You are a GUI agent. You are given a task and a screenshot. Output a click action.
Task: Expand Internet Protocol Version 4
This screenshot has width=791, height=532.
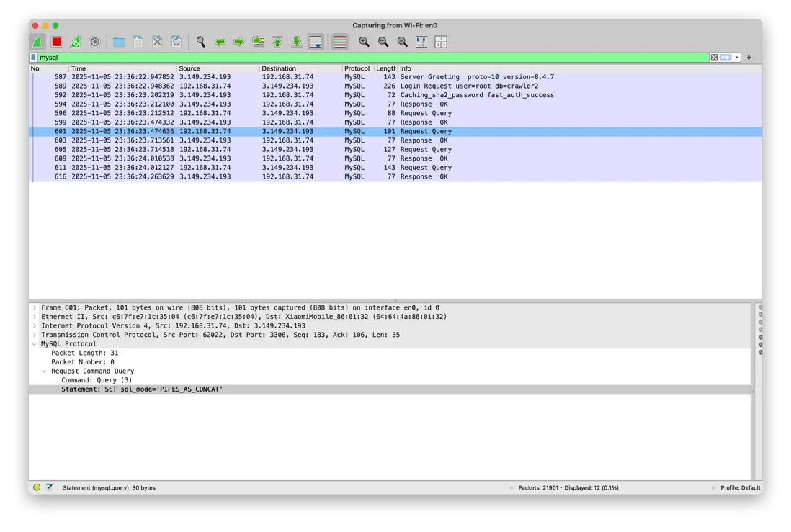pos(35,326)
